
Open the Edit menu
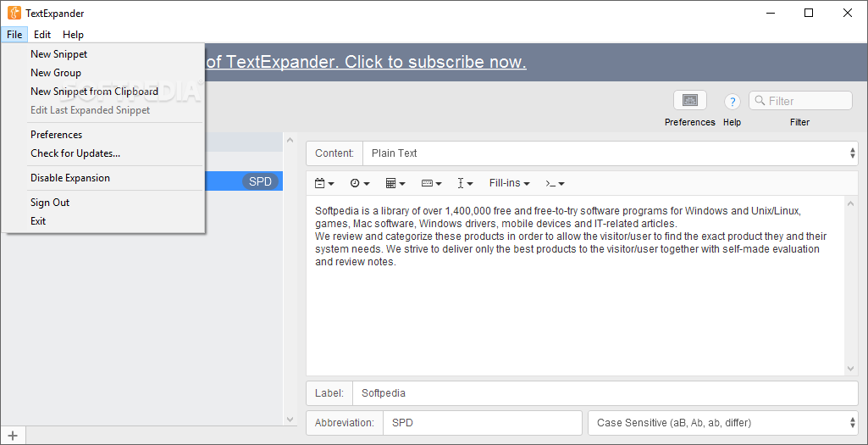42,35
